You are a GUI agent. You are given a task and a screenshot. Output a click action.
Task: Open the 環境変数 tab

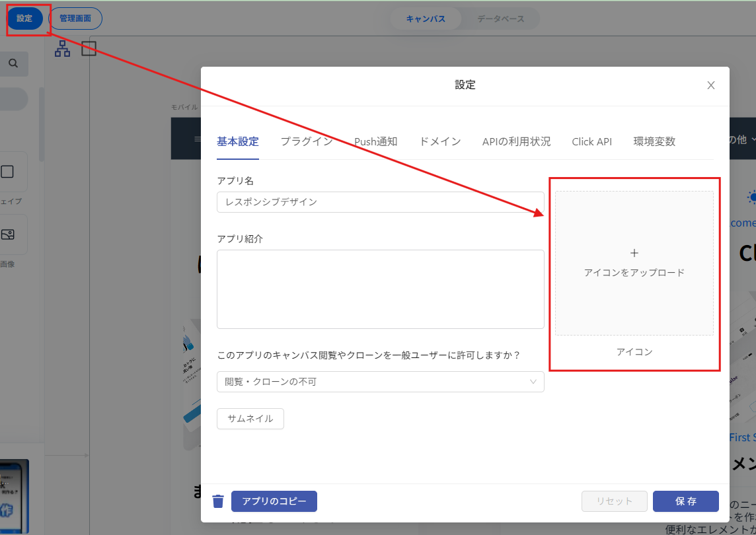(654, 141)
